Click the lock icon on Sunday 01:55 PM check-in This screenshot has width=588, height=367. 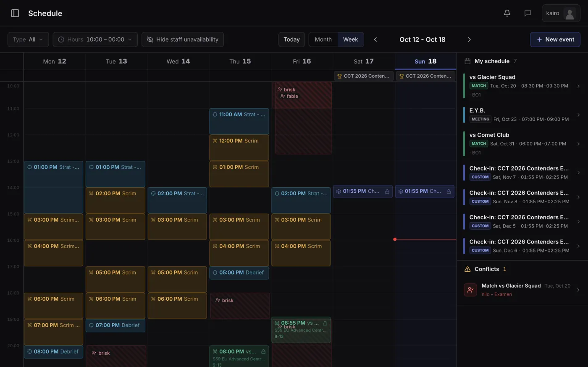coord(449,191)
